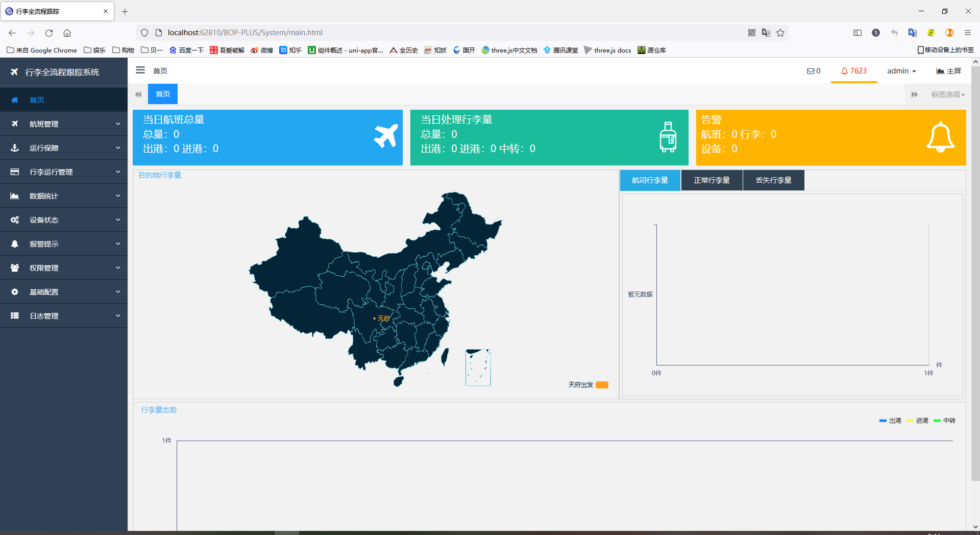Toggle 中转 series in chart legend
980x535 pixels.
pos(944,421)
